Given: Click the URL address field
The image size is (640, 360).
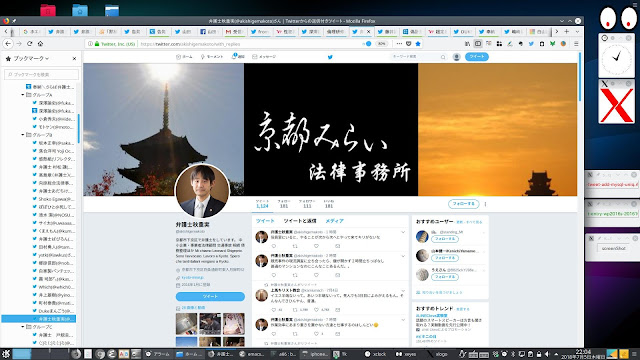Looking at the screenshot, I should tap(249, 44).
